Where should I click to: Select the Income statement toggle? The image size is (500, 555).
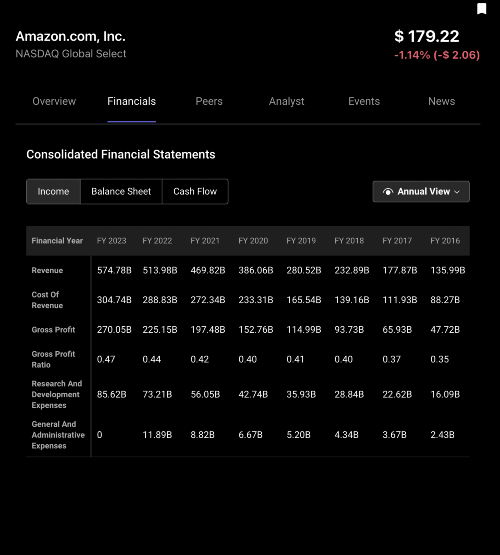(53, 191)
